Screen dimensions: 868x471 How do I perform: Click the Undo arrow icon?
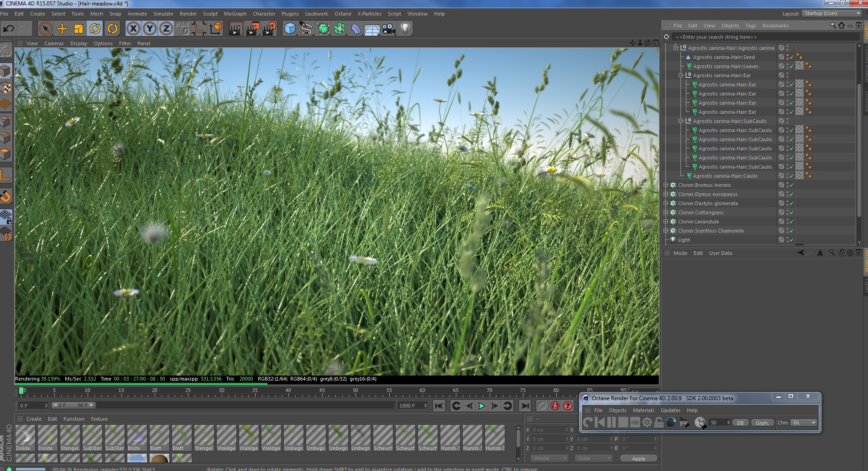9,29
